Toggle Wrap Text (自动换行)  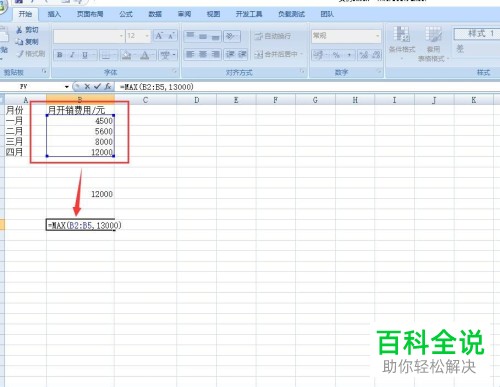coord(273,36)
